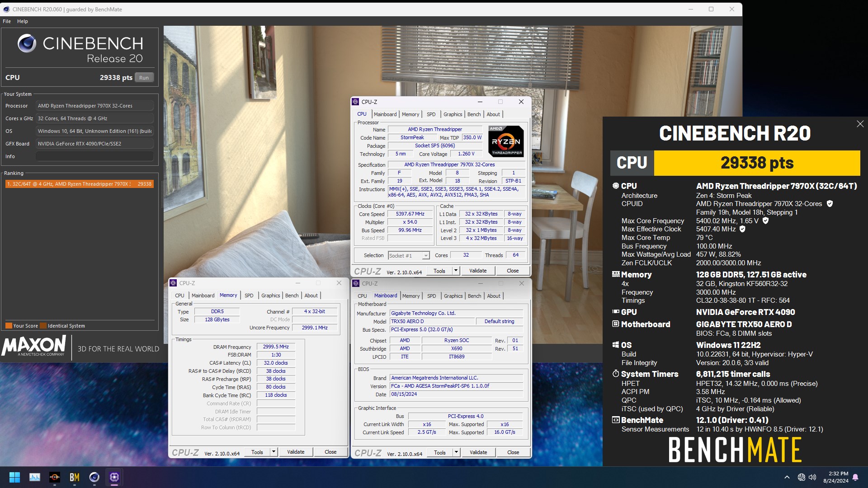Click CPU-Z icon in Memory window title
Image resolution: width=868 pixels, height=488 pixels.
[174, 283]
